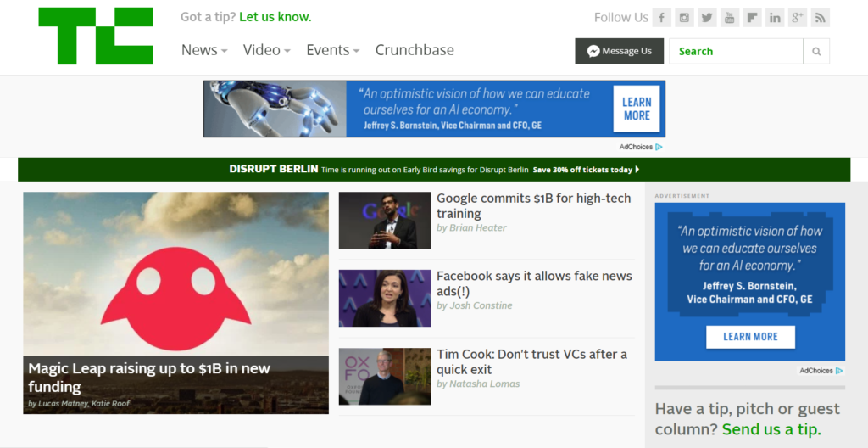Image resolution: width=868 pixels, height=448 pixels.
Task: Open the Google Plus follow icon
Action: [797, 17]
